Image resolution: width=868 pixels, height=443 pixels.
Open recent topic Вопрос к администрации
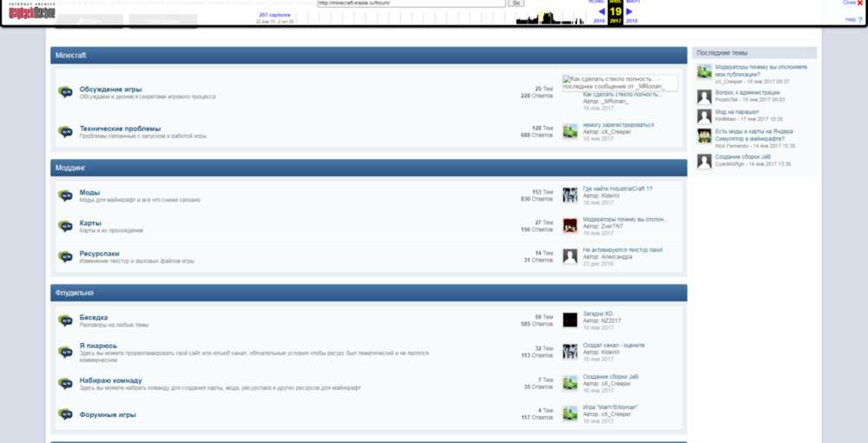(x=747, y=92)
